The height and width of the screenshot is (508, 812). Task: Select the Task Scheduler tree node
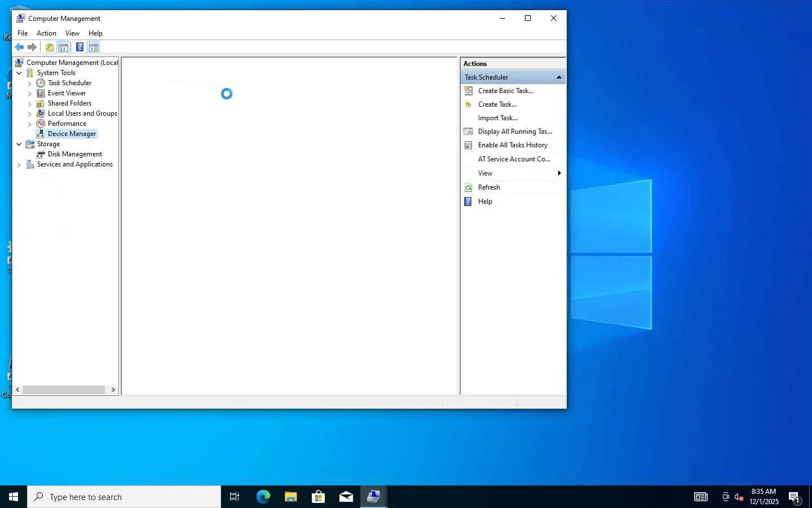click(x=69, y=83)
